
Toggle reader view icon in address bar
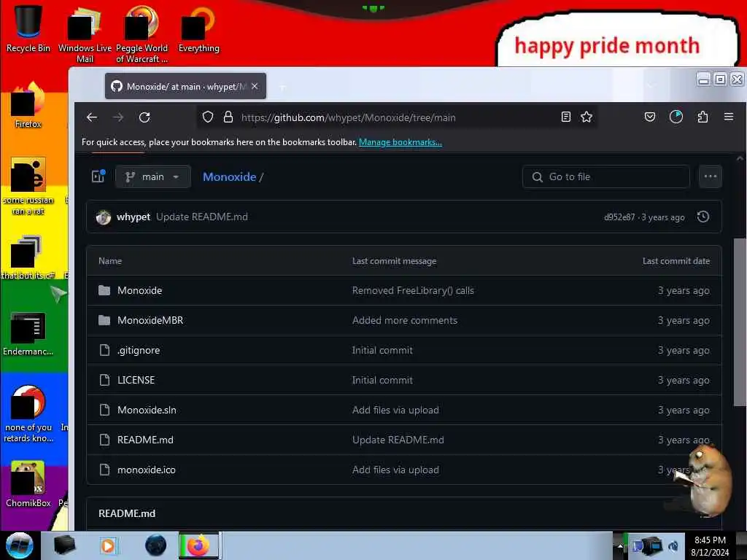coord(565,117)
